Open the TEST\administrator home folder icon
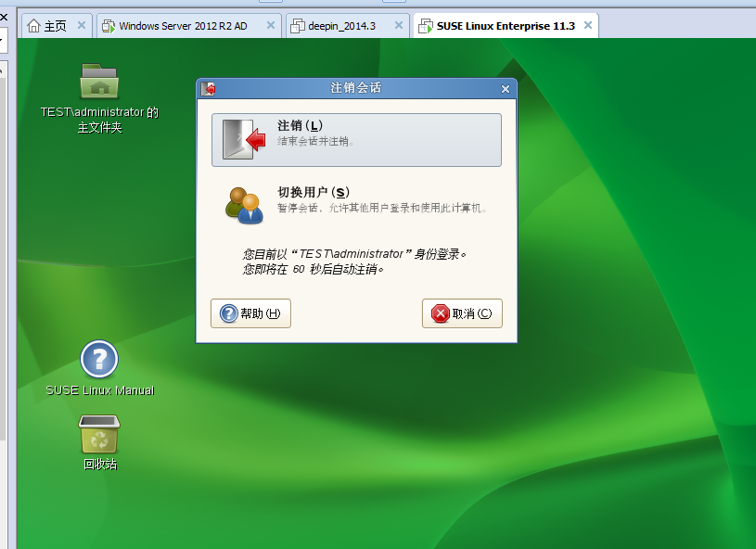756x549 pixels. pos(99,82)
